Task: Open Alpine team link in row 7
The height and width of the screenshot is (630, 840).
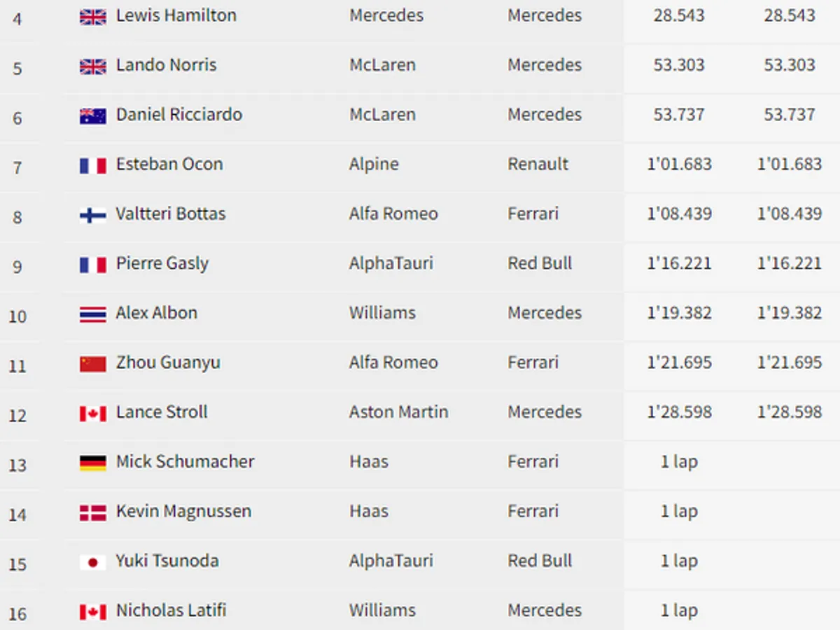Action: pos(374,164)
